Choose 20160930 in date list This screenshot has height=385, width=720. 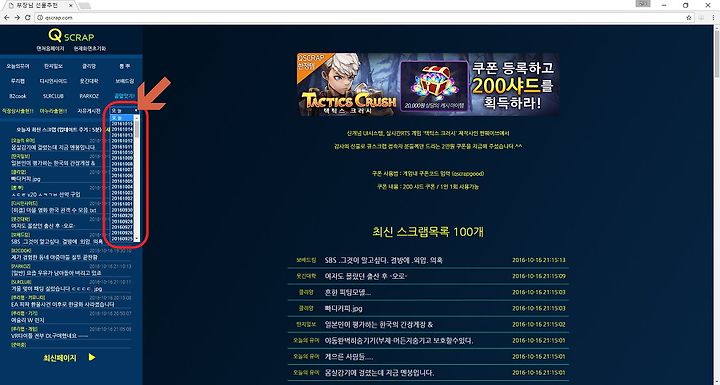pyautogui.click(x=122, y=210)
